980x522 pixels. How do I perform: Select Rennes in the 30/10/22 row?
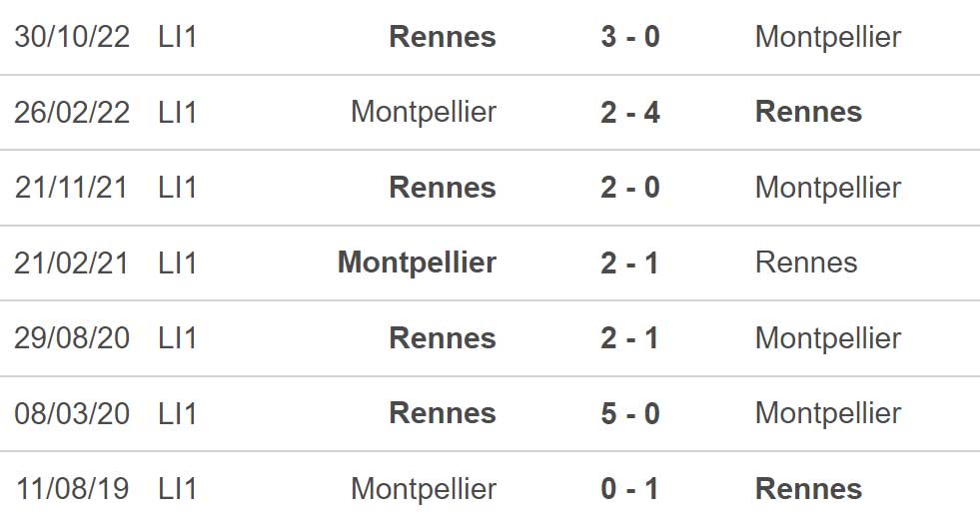click(x=443, y=37)
